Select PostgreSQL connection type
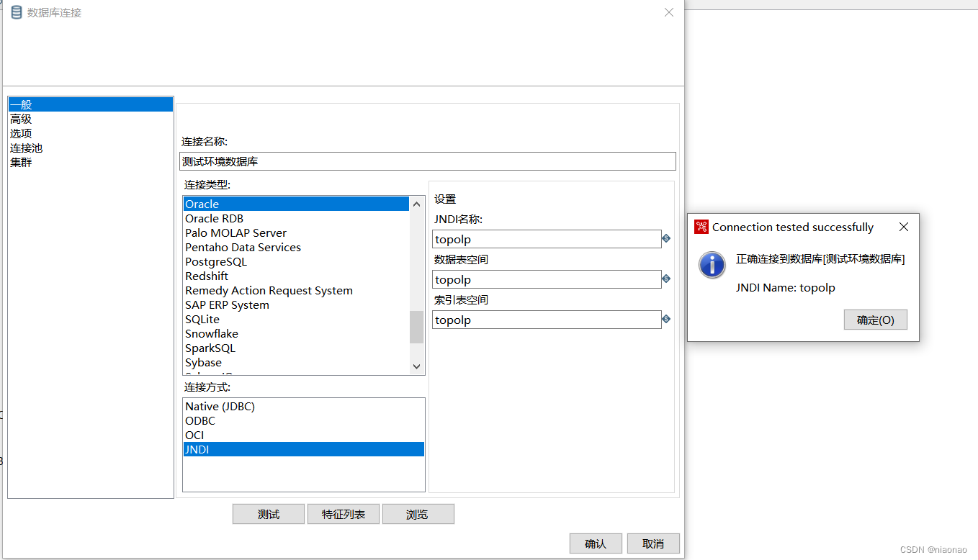The height and width of the screenshot is (560, 978). point(296,261)
